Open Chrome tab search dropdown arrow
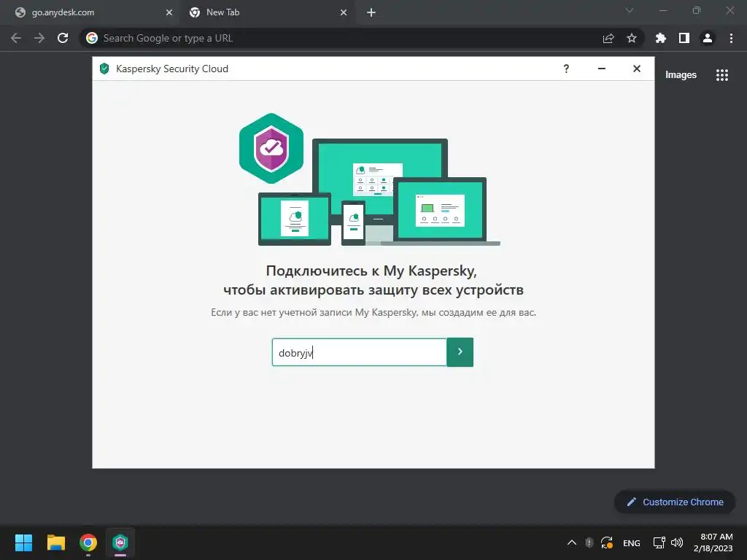The height and width of the screenshot is (560, 747). pyautogui.click(x=629, y=10)
